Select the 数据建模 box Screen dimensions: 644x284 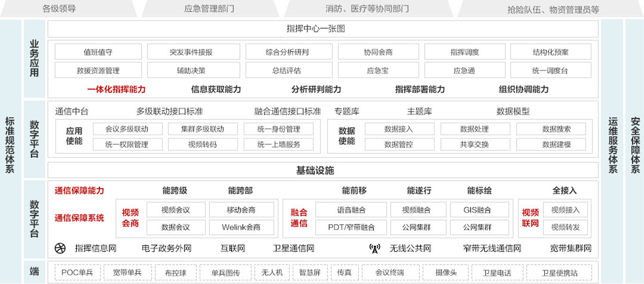tap(551, 144)
